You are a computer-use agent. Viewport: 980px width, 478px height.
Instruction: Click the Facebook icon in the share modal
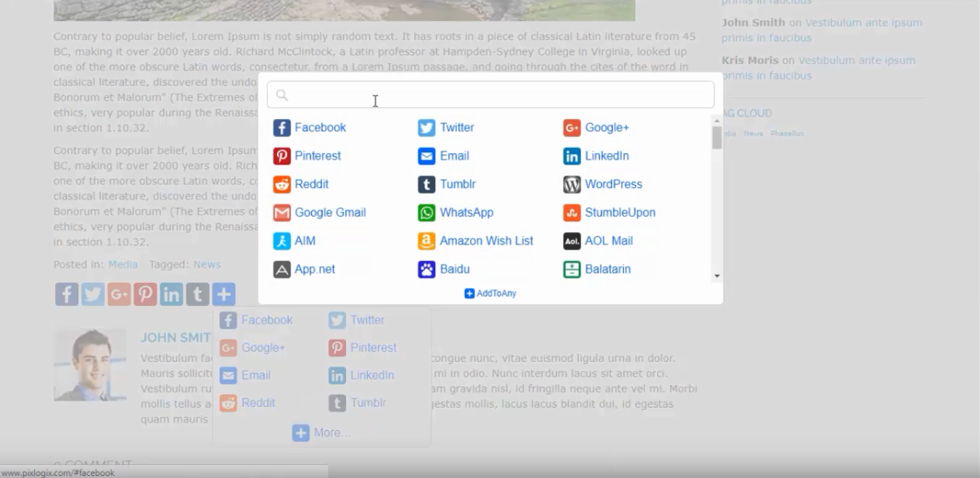click(281, 128)
